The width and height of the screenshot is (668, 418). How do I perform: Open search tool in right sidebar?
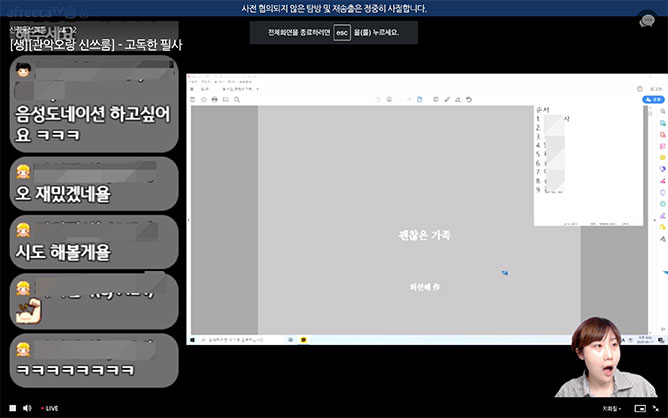tap(662, 112)
